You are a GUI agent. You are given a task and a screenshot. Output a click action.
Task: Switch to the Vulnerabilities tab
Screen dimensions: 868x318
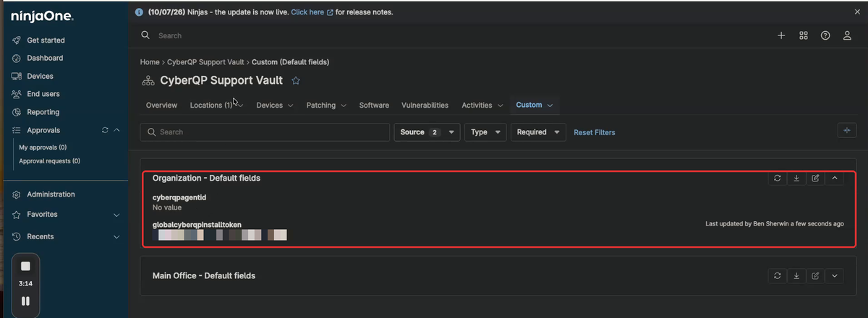point(425,106)
